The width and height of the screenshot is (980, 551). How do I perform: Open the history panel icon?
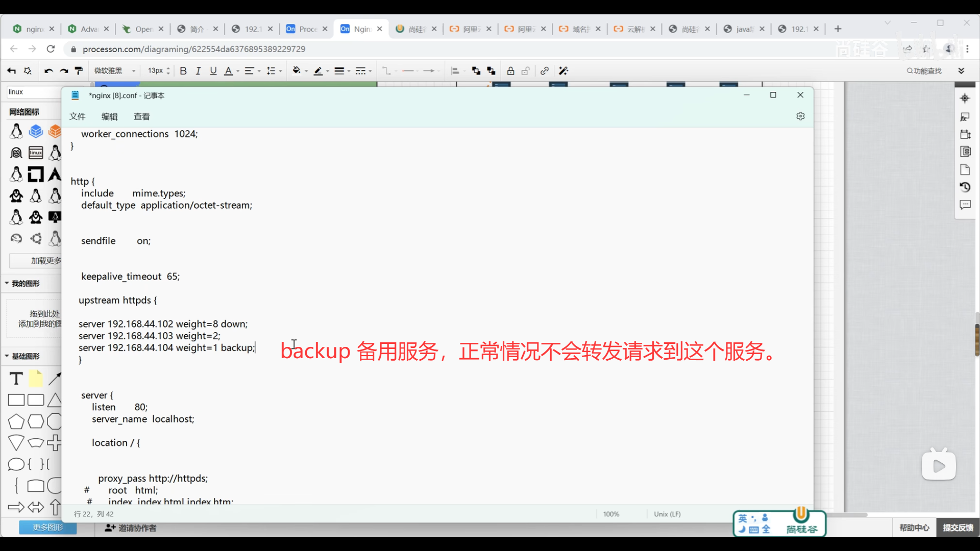point(965,187)
